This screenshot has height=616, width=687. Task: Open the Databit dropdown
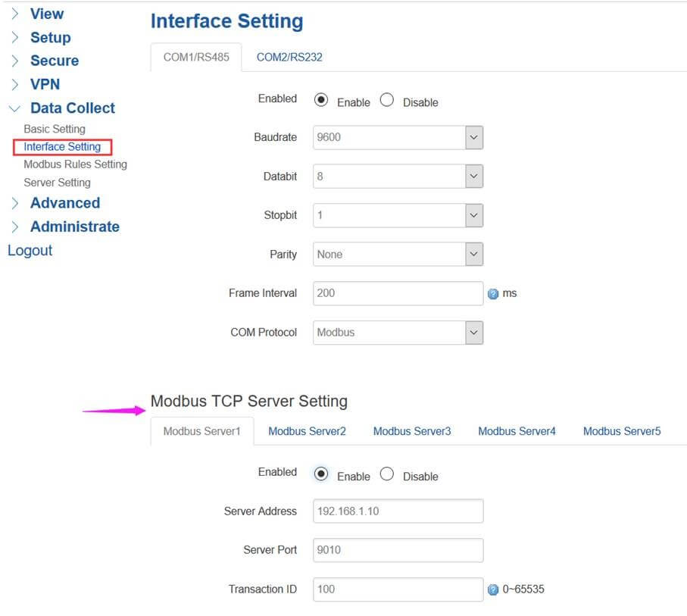coord(473,176)
